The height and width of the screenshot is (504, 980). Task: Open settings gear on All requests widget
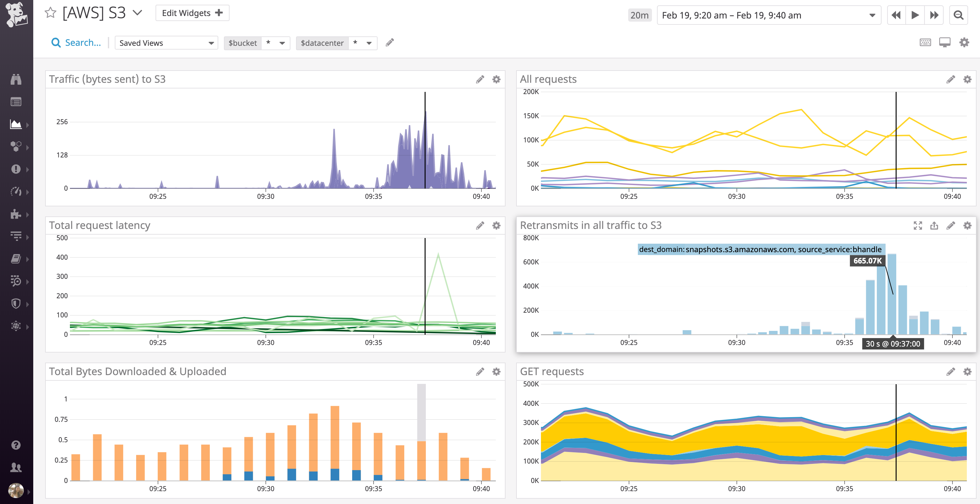point(967,79)
